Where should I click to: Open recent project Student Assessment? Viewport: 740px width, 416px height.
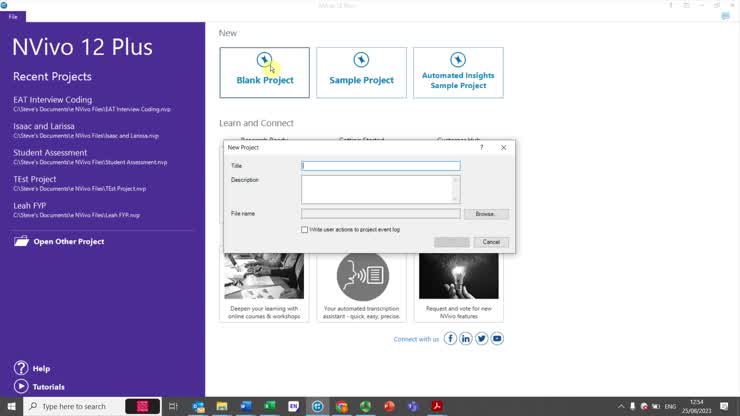[50, 153]
